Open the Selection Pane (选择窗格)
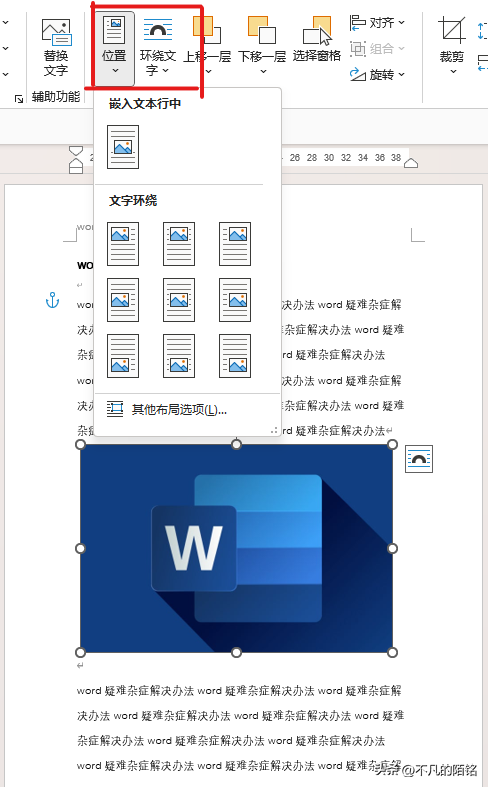The width and height of the screenshot is (488, 787). coord(317,40)
